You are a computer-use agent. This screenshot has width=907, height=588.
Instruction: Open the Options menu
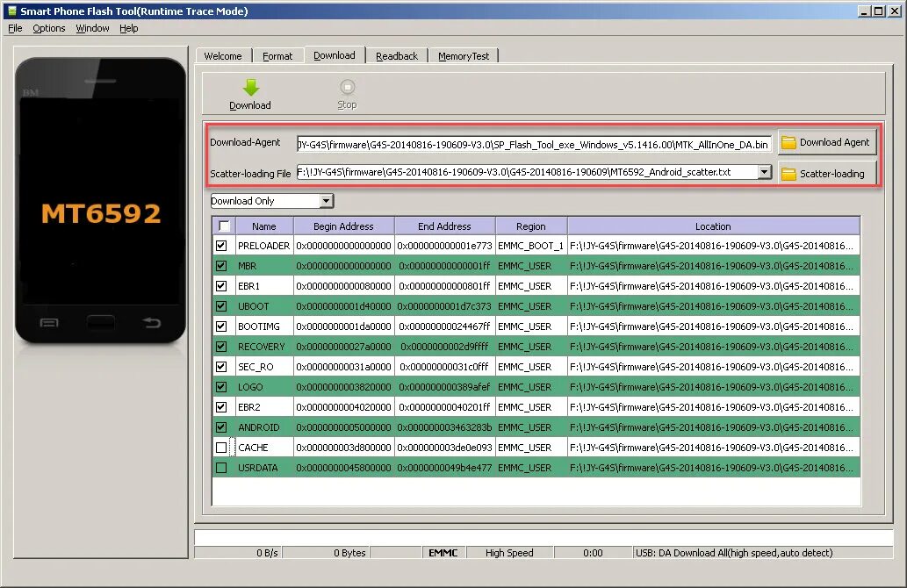[48, 28]
